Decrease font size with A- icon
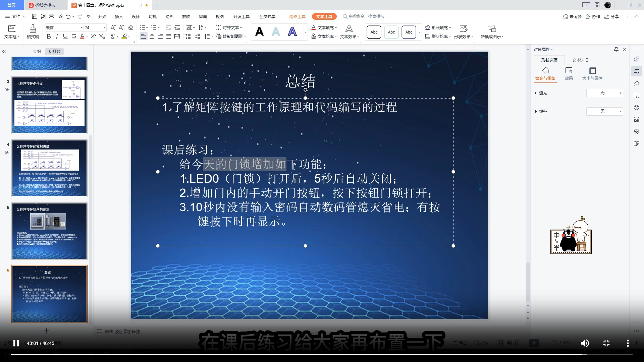The height and width of the screenshot is (362, 644). [x=121, y=27]
